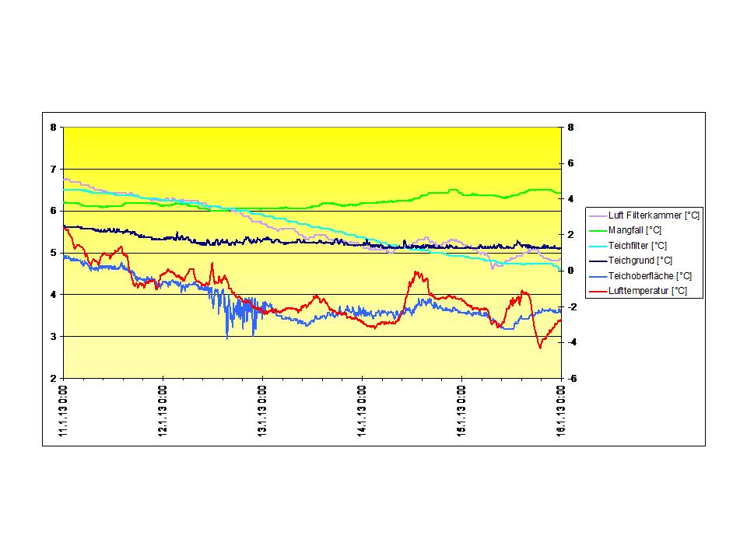Click the purple Luft Filterkammer legend swatch
Image resolution: width=747 pixels, height=560 pixels.
pyautogui.click(x=598, y=215)
